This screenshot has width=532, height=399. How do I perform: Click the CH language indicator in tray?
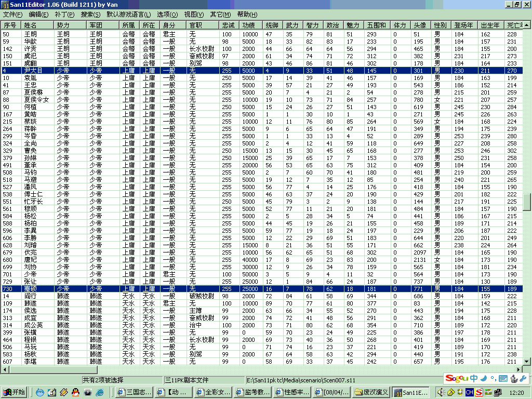click(469, 392)
